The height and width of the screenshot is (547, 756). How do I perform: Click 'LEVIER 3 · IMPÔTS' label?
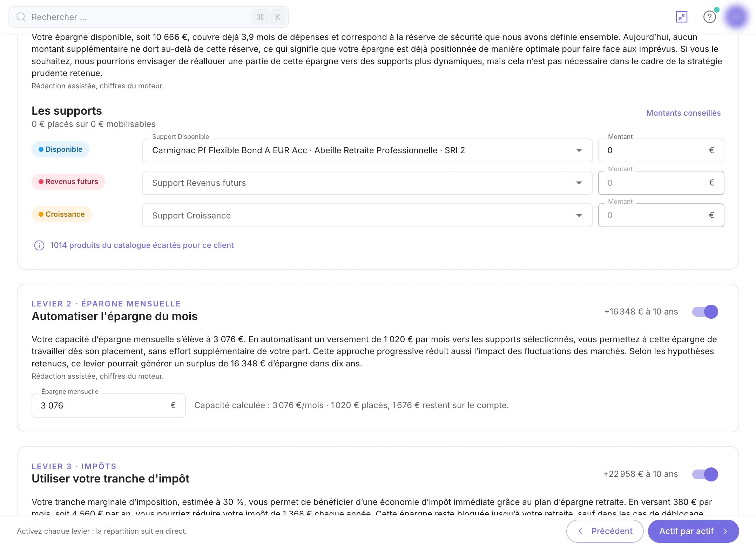tap(74, 466)
